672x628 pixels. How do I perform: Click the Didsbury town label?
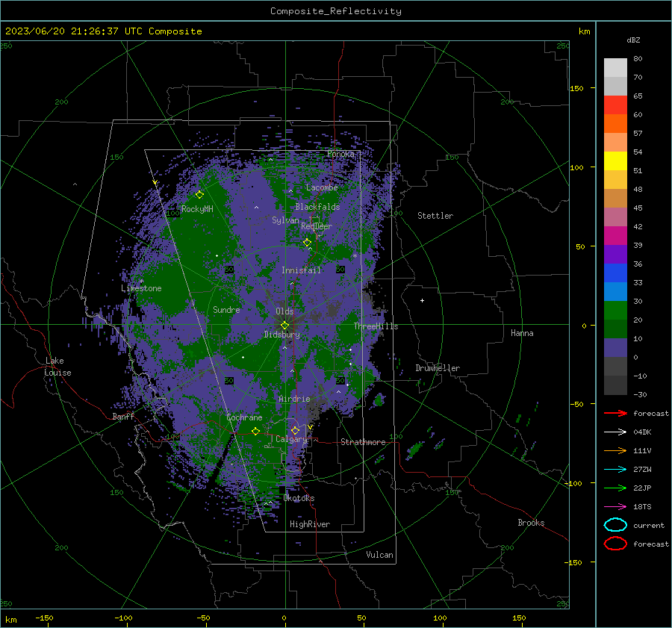[x=281, y=335]
